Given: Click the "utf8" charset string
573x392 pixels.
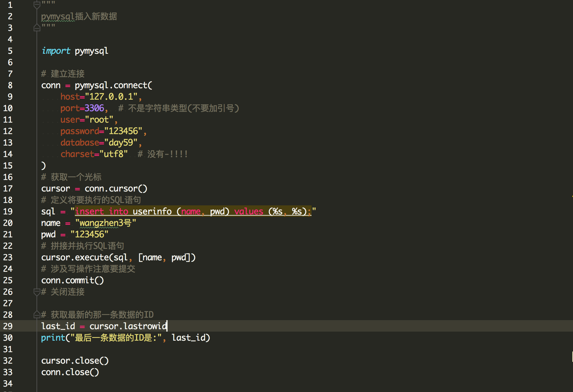Looking at the screenshot, I should 114,154.
